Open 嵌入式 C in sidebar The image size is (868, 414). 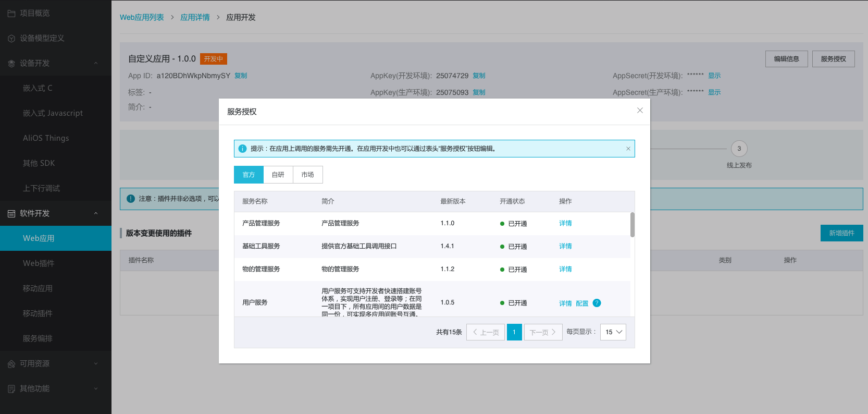(x=56, y=88)
